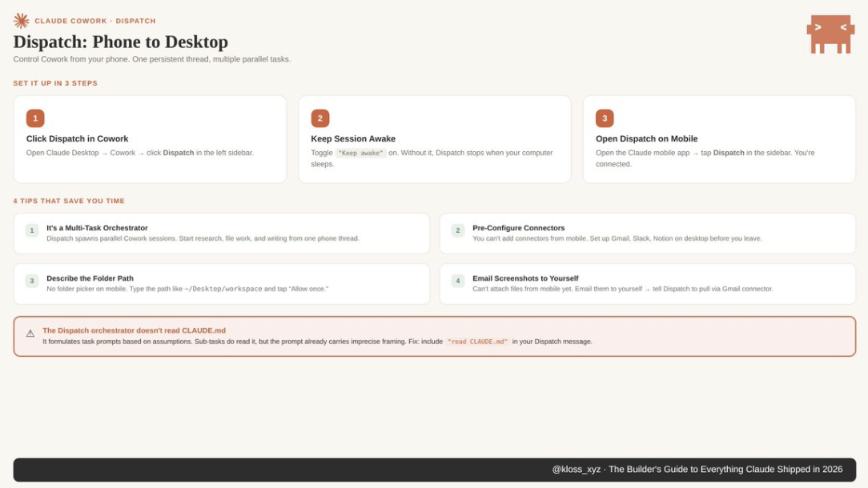This screenshot has width=868, height=488.
Task: Click the orange step 2 badge
Action: (320, 118)
